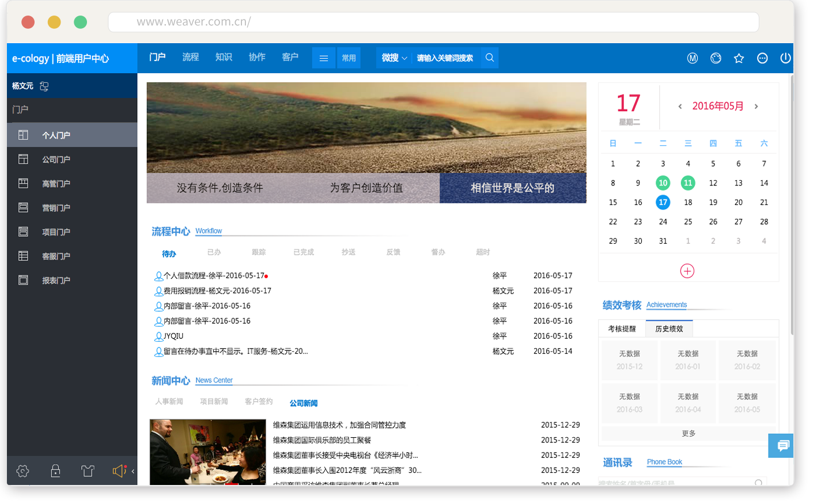Click the 更多 button in achievements
Screen dimensions: 821x504
688,433
